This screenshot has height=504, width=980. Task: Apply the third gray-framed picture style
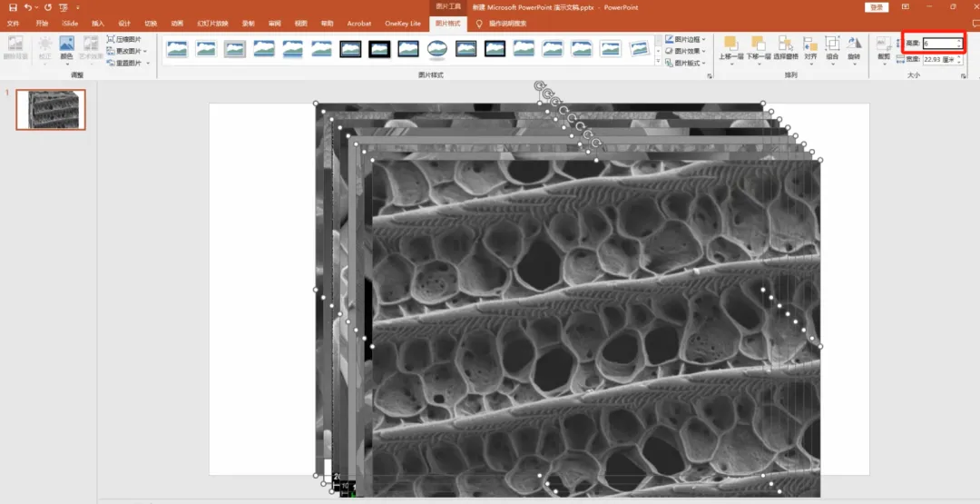pos(235,48)
